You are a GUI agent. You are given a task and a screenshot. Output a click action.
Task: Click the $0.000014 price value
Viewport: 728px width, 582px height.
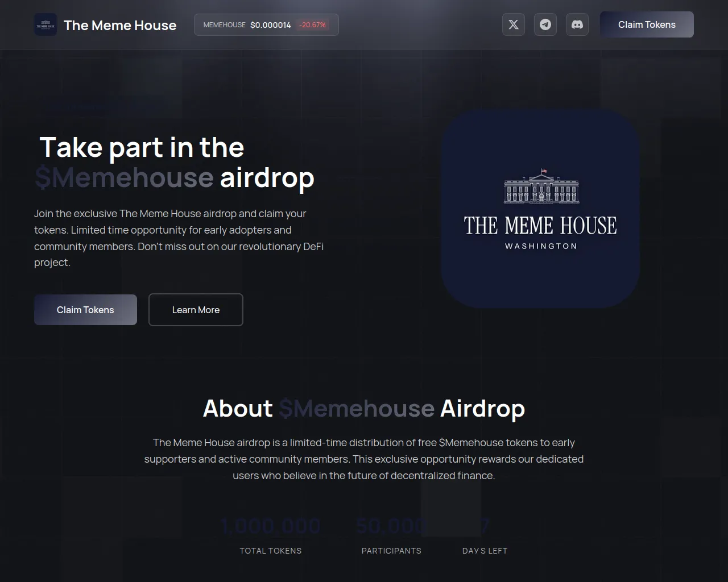(271, 25)
